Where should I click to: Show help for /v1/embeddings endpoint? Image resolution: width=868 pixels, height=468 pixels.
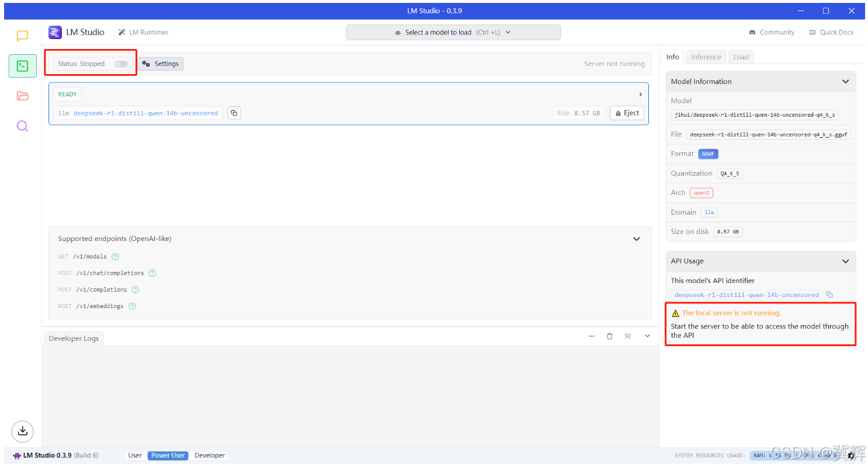click(132, 306)
